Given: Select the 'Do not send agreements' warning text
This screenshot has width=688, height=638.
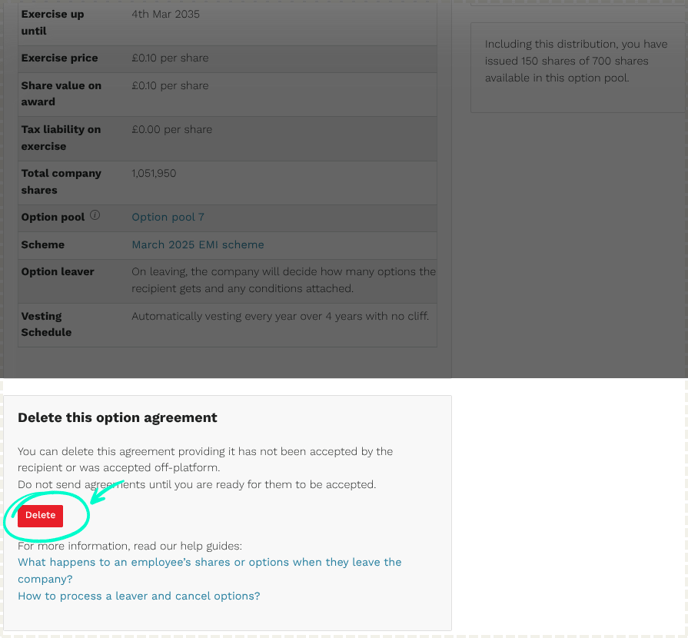Looking at the screenshot, I should point(197,484).
